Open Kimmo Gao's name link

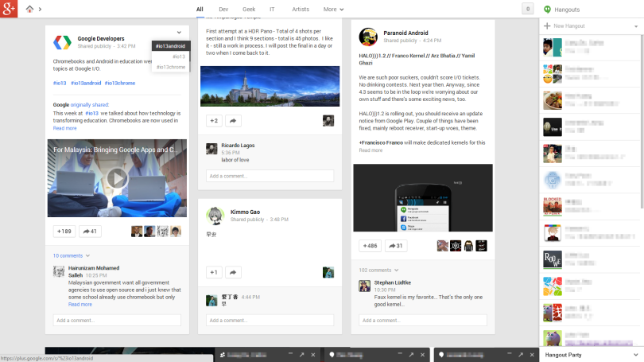tap(245, 212)
